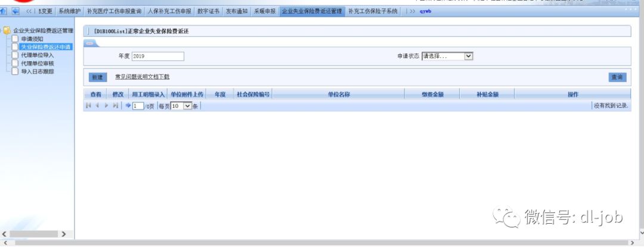Click sidebar scrollbar right arrow
Image resolution: width=644 pixels, height=247 pixels.
click(x=64, y=234)
